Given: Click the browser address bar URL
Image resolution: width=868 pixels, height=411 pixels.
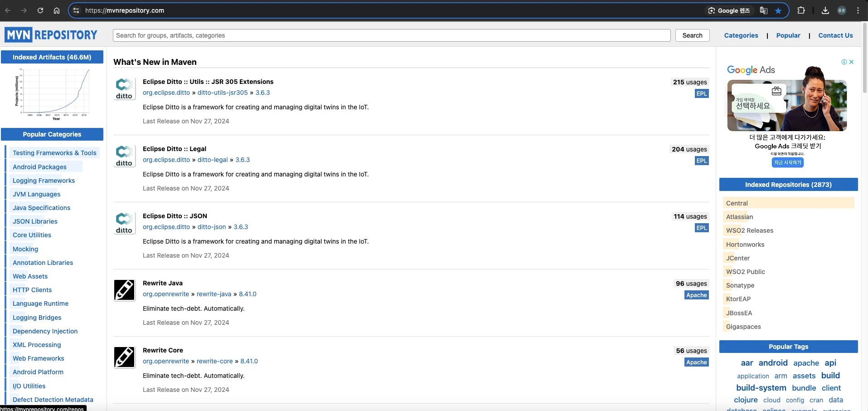Looking at the screenshot, I should 125,10.
